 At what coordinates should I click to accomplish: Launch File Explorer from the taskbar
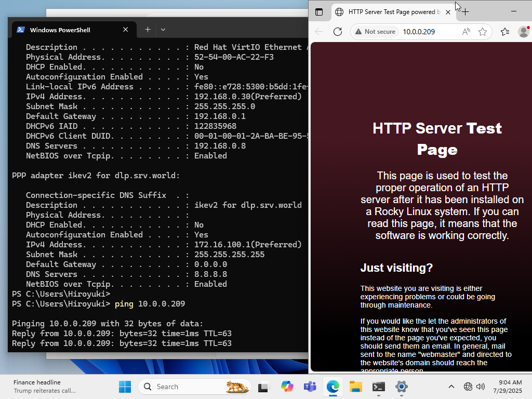coord(355,387)
